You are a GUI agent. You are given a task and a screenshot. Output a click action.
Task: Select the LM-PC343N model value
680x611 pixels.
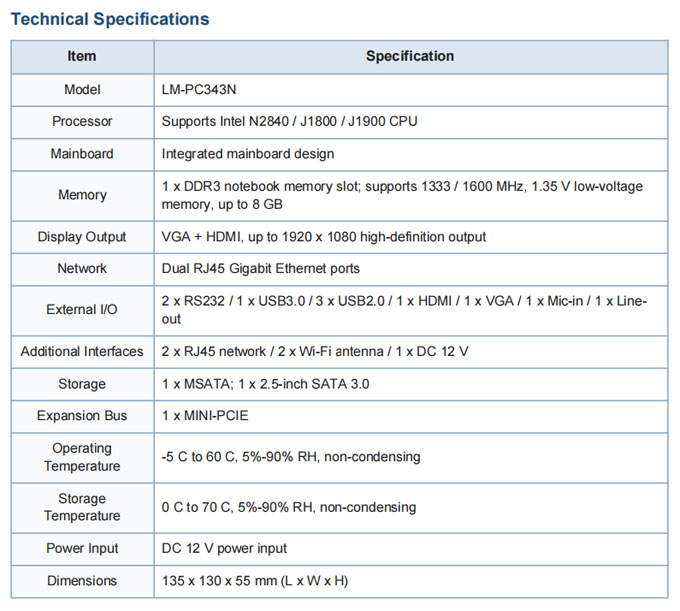(199, 89)
